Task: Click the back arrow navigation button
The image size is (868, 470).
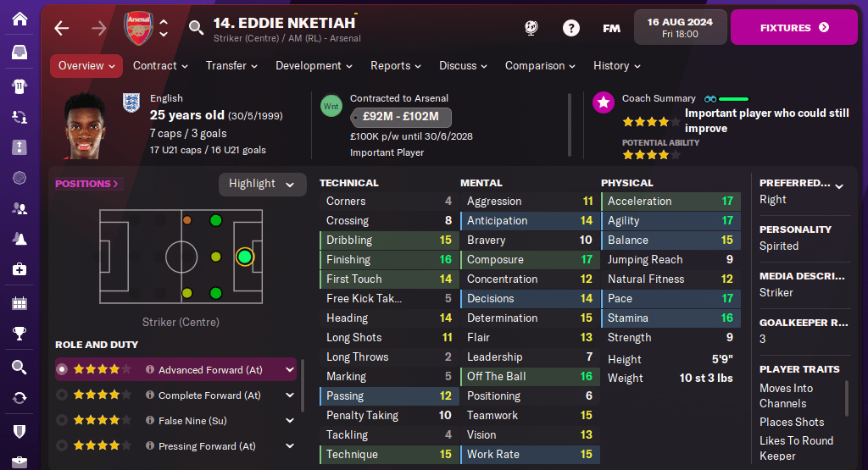Action: click(x=61, y=28)
